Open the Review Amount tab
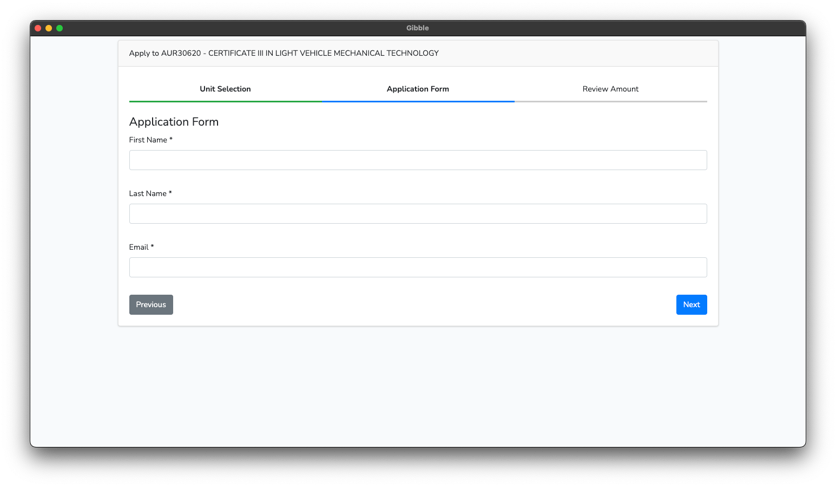 point(610,89)
